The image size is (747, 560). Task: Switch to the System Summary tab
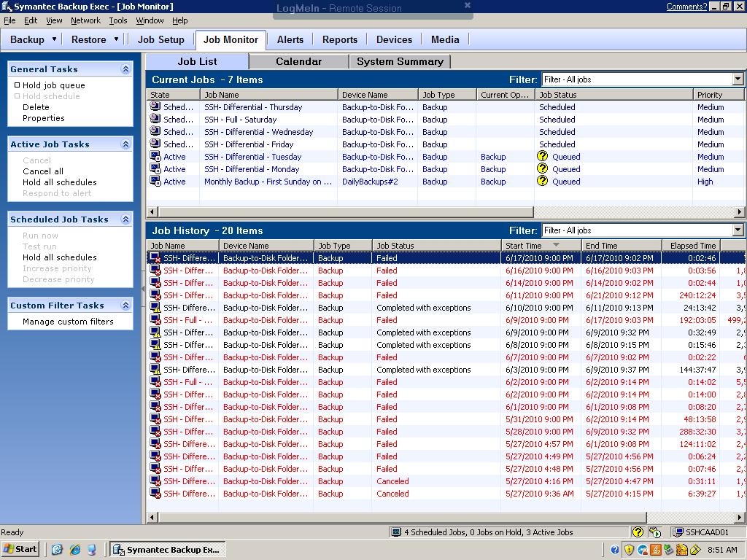point(400,61)
